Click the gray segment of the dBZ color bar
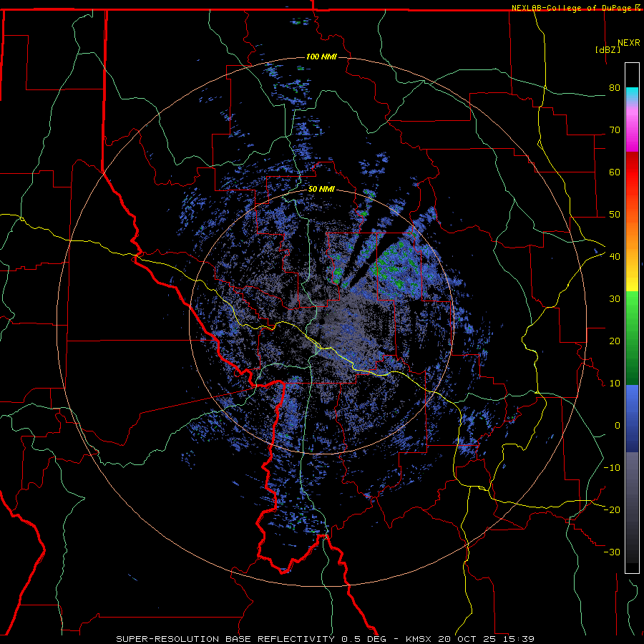The width and height of the screenshot is (644, 644). pos(632,507)
